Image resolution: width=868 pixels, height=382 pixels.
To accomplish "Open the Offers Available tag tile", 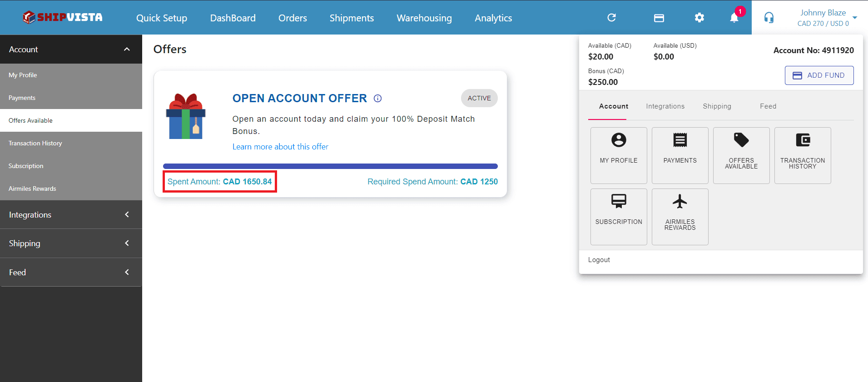I will pos(741,155).
